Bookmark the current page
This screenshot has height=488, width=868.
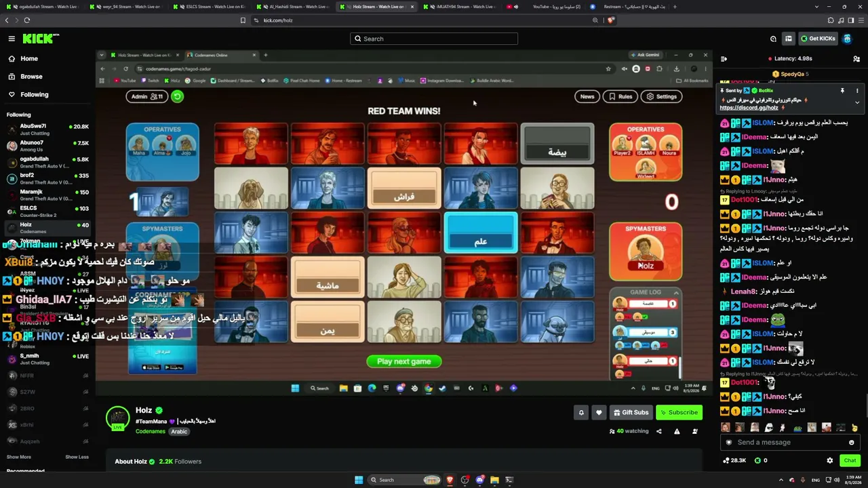pos(243,20)
